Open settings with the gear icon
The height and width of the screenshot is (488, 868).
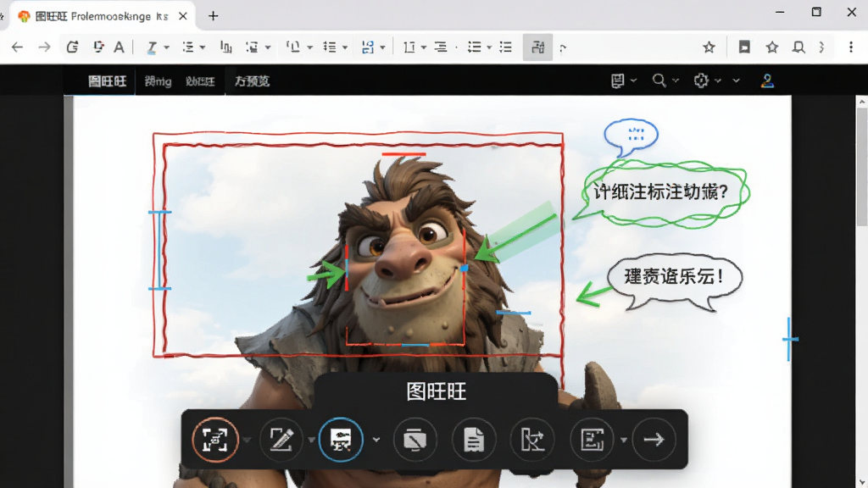tap(701, 80)
